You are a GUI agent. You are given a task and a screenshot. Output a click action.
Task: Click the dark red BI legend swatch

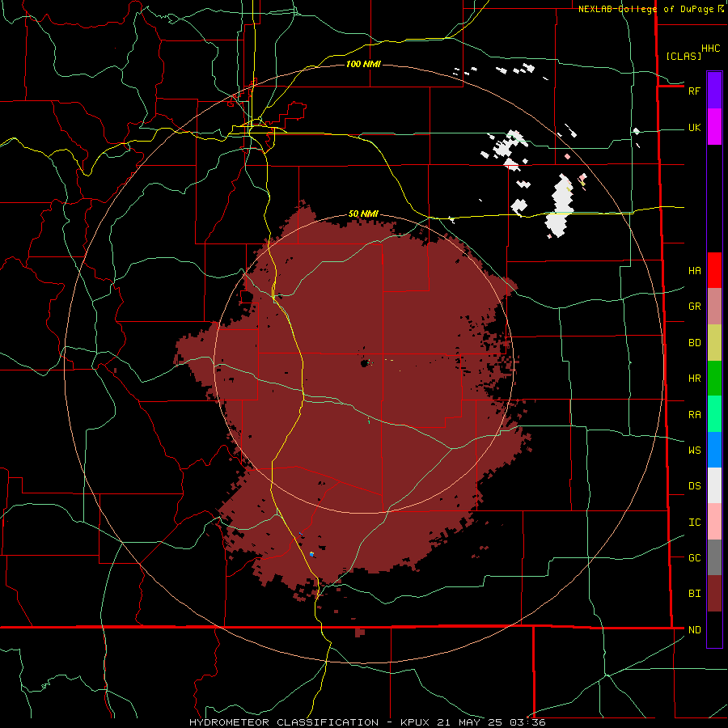(x=714, y=594)
